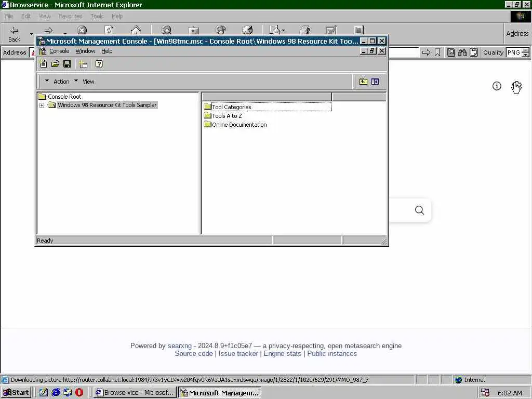Select the Online Documentation folder
This screenshot has width=532, height=399.
point(239,125)
